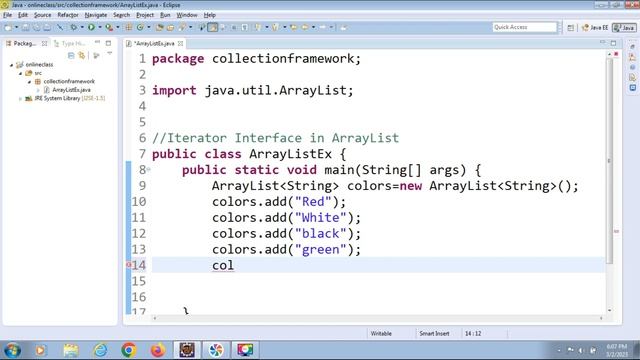Viewport: 640px width, 360px height.
Task: Run the program with green Run button
Action: pos(91,27)
